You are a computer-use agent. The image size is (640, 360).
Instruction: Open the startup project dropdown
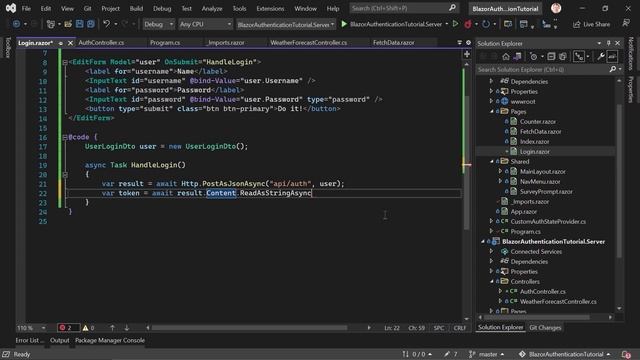(x=286, y=24)
